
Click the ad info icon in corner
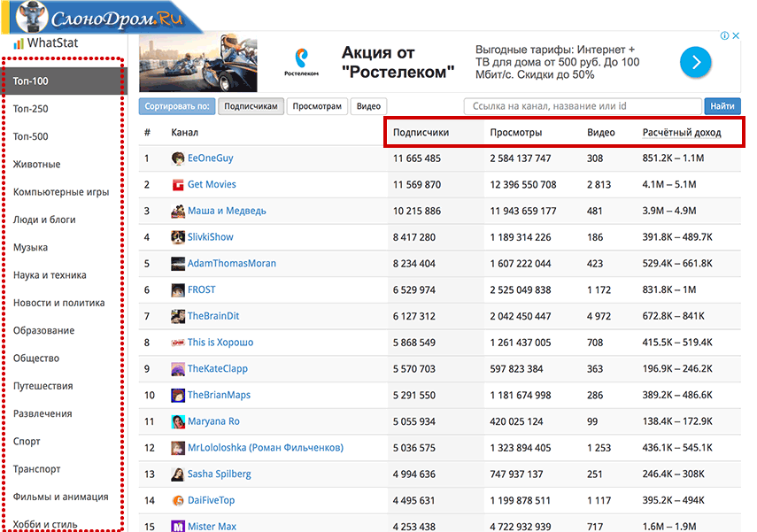tap(724, 36)
